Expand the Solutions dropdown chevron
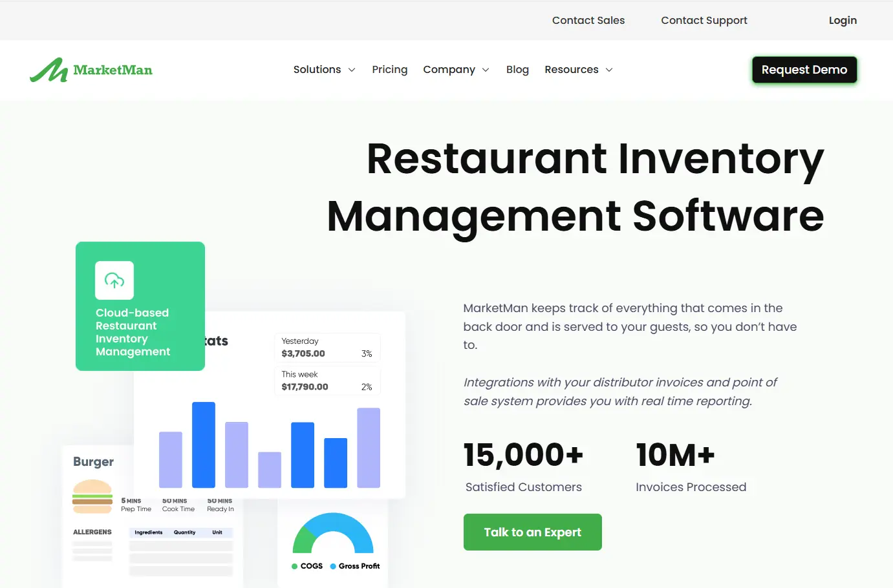This screenshot has height=588, width=893. (352, 70)
